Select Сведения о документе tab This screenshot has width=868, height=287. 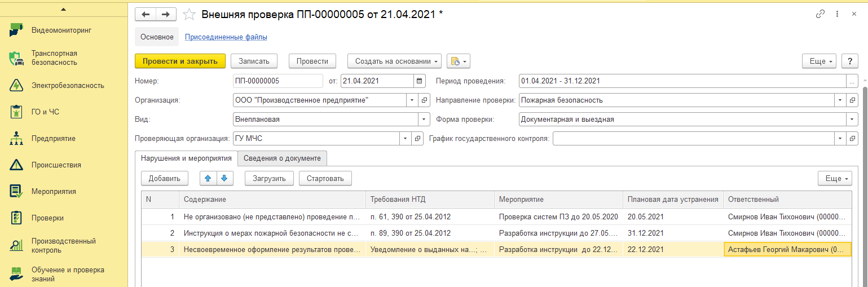pos(282,158)
